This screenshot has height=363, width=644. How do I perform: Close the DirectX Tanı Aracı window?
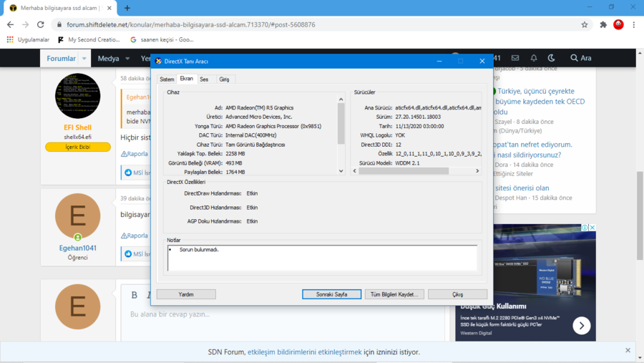[482, 62]
